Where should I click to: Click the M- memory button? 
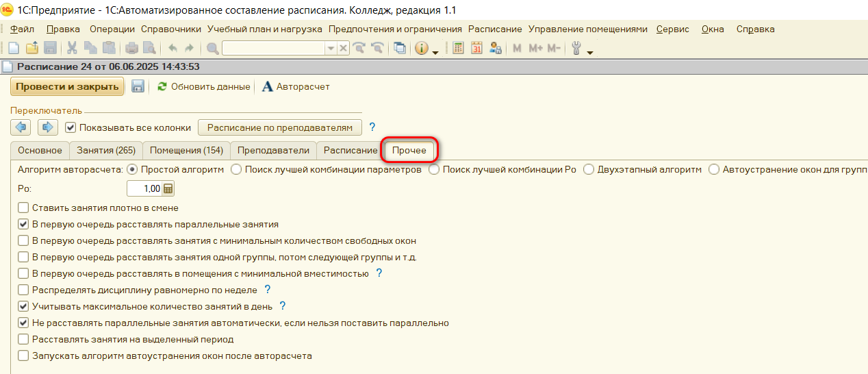tap(554, 48)
